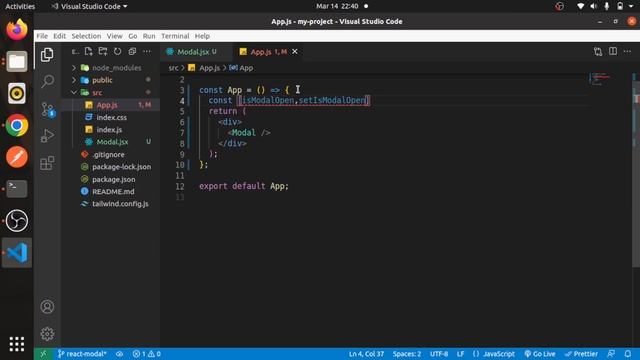This screenshot has width=640, height=360.
Task: Click the react-modal branch in status bar
Action: [82, 354]
